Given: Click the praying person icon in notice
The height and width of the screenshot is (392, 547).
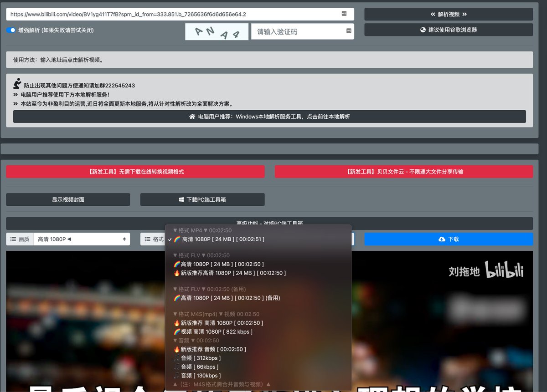Looking at the screenshot, I should point(17,84).
